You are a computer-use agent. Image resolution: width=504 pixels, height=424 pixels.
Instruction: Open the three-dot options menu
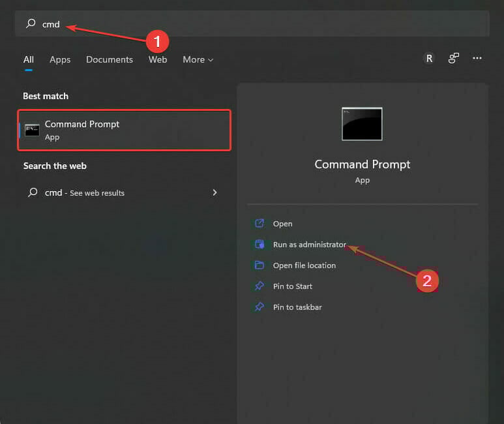[x=477, y=58]
